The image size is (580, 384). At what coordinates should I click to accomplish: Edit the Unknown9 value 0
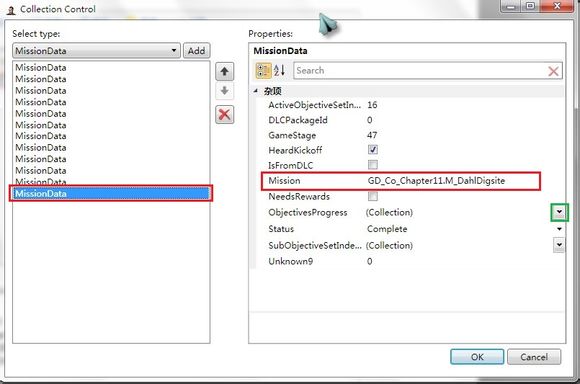[370, 262]
